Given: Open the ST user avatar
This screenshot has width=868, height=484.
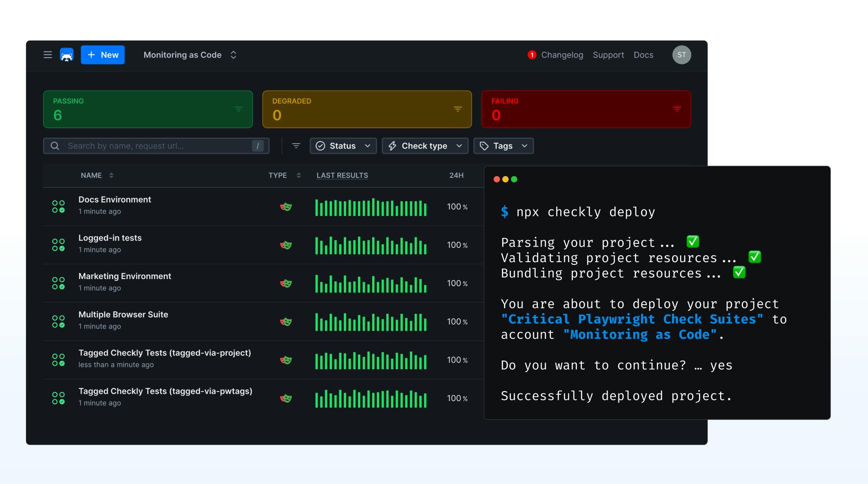Looking at the screenshot, I should pyautogui.click(x=681, y=55).
